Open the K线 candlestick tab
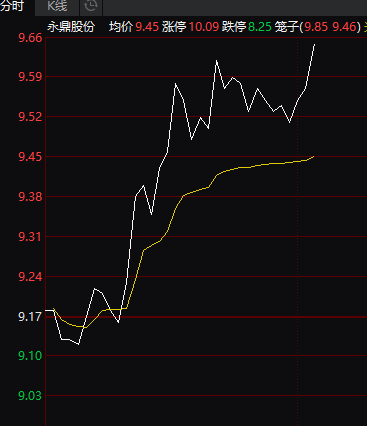 coord(57,7)
